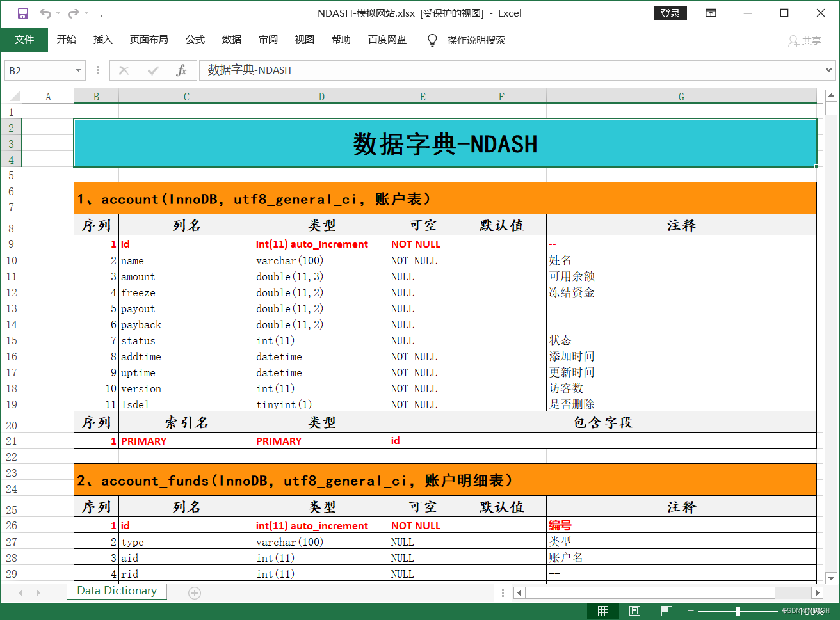The image size is (840, 620).
Task: Open Customize Quick Access Toolbar dropdown
Action: pos(101,13)
